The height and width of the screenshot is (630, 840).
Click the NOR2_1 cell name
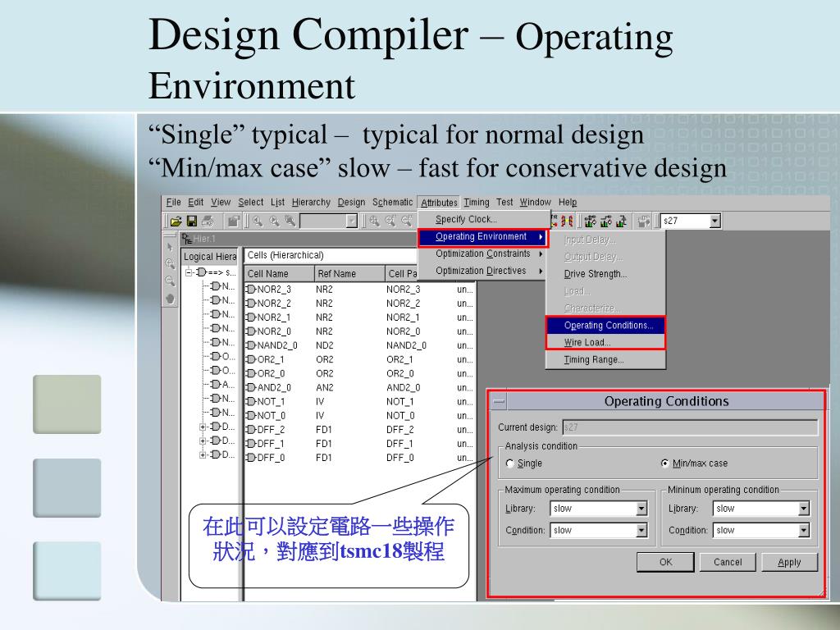tap(274, 317)
